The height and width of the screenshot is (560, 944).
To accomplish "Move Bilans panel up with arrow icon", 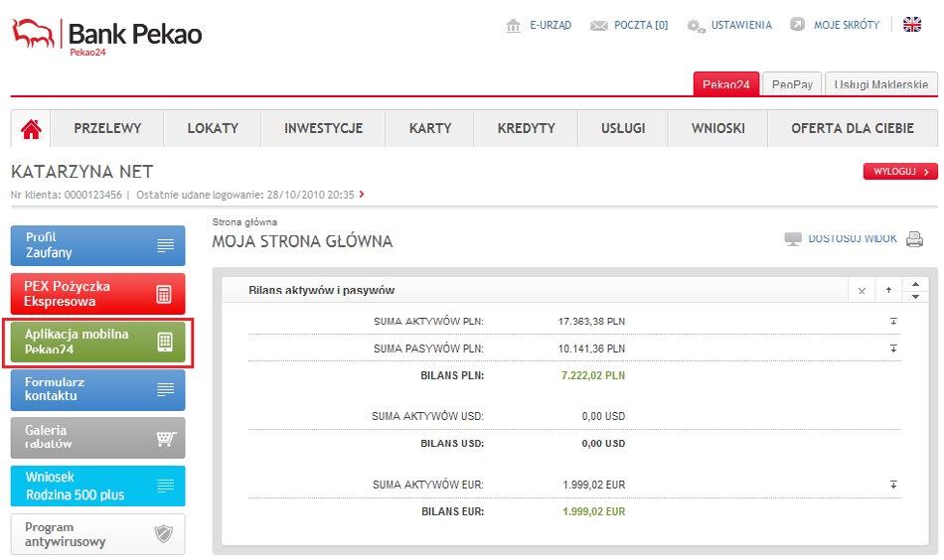I will [x=888, y=290].
